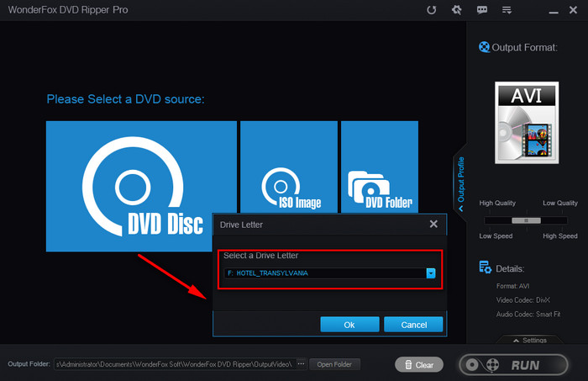Expand the Settings panel
This screenshot has width=588, height=381.
click(x=530, y=340)
